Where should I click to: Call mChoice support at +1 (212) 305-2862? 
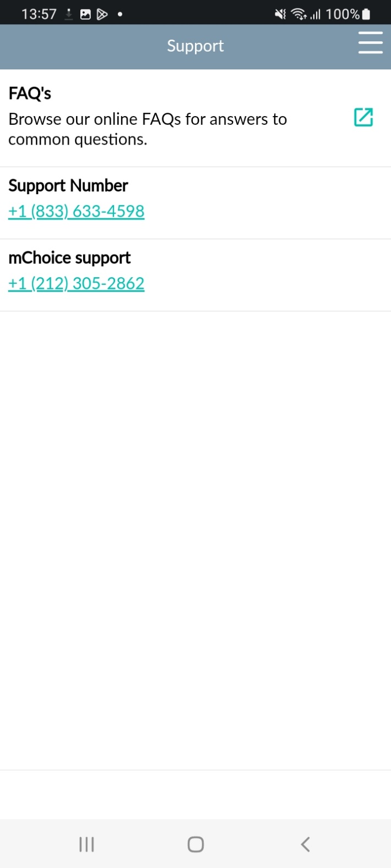[x=77, y=283]
